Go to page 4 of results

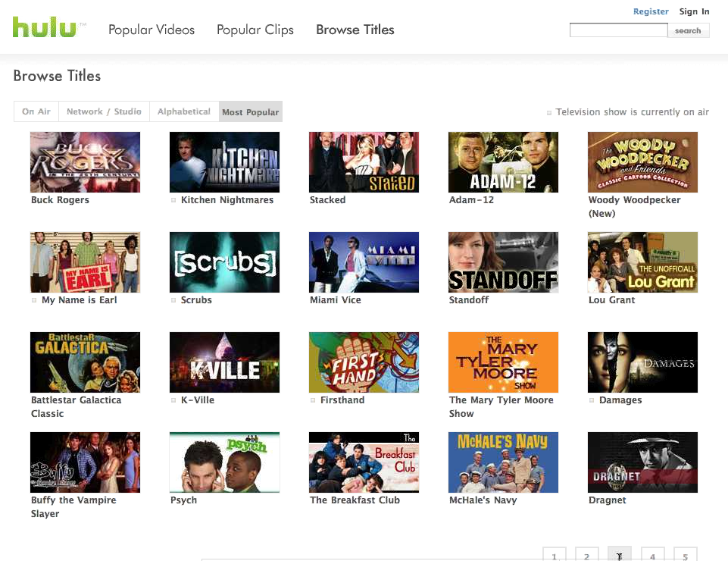652,556
